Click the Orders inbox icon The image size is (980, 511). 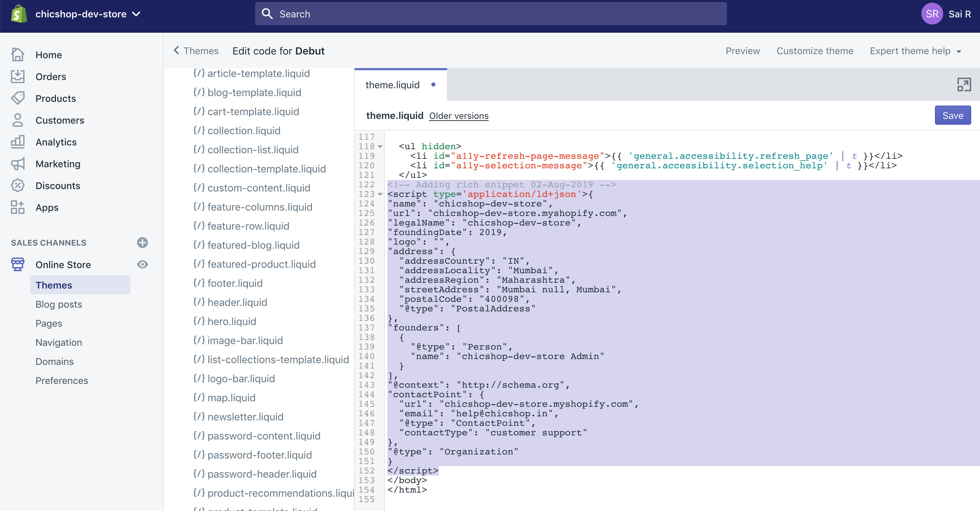point(18,76)
